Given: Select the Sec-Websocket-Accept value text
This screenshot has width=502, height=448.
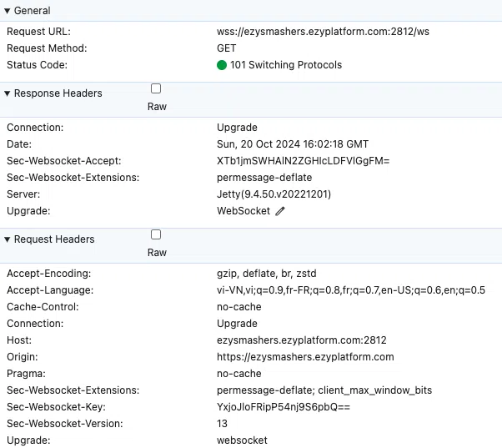Looking at the screenshot, I should coord(303,161).
